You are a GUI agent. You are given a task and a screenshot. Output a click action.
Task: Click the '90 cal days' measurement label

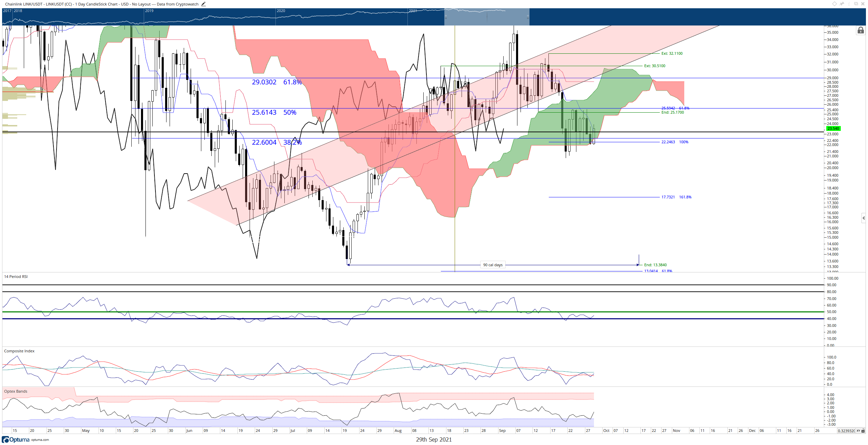(493, 265)
